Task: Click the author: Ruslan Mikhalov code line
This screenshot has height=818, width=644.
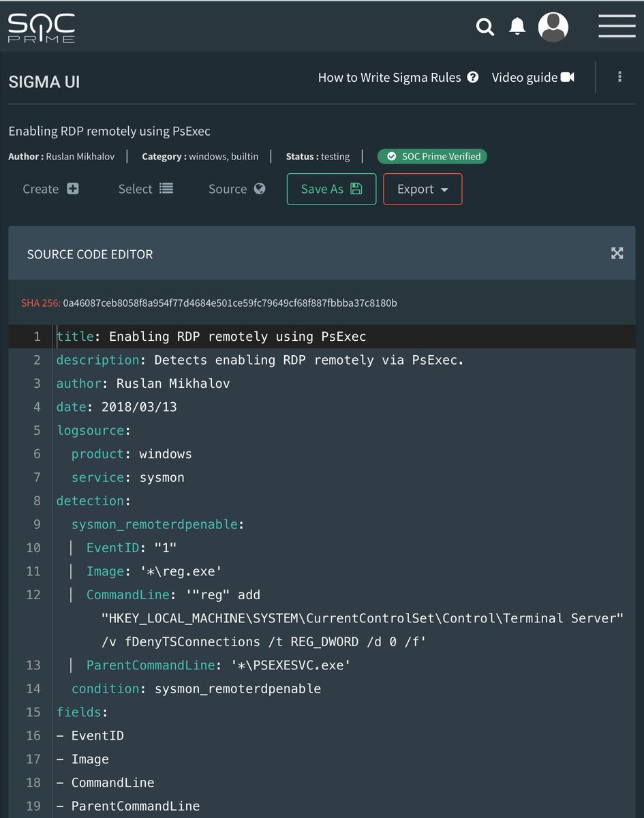Action: (143, 384)
